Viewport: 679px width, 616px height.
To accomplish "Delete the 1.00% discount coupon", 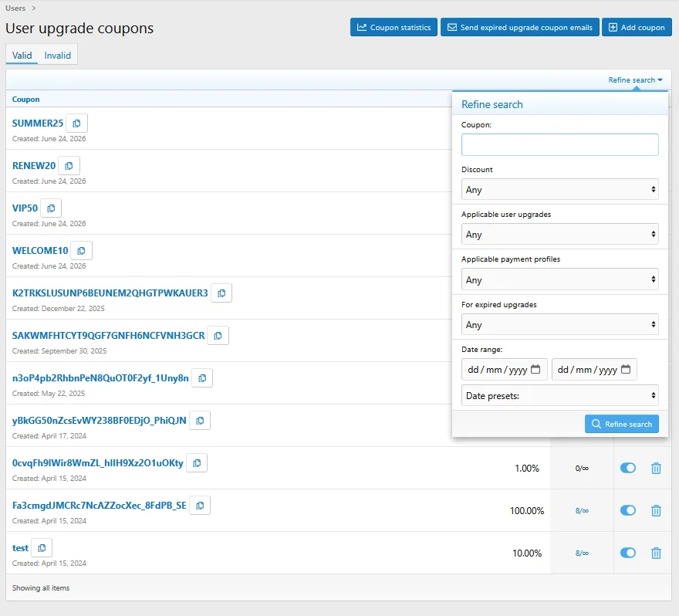I will (x=656, y=469).
